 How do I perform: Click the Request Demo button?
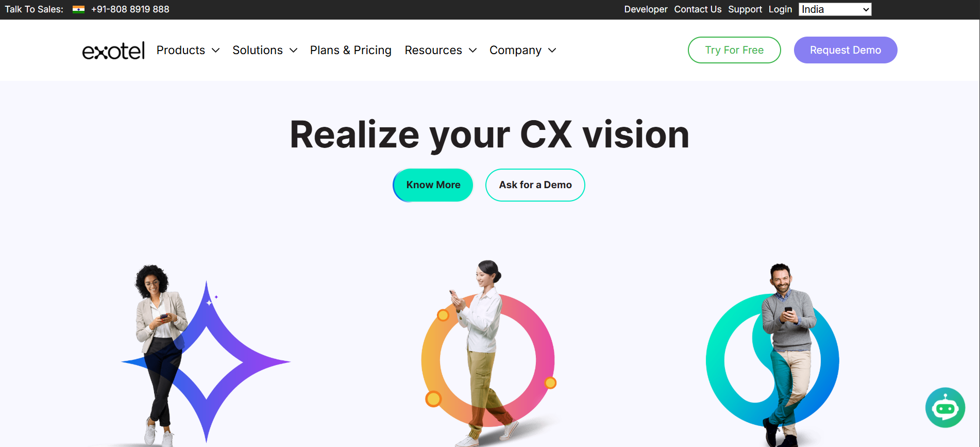(846, 50)
